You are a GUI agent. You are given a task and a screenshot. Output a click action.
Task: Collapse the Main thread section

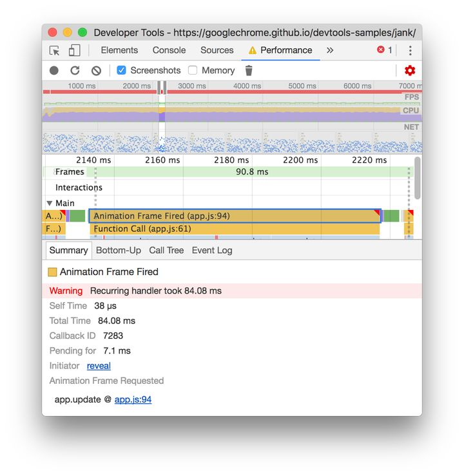(x=50, y=203)
